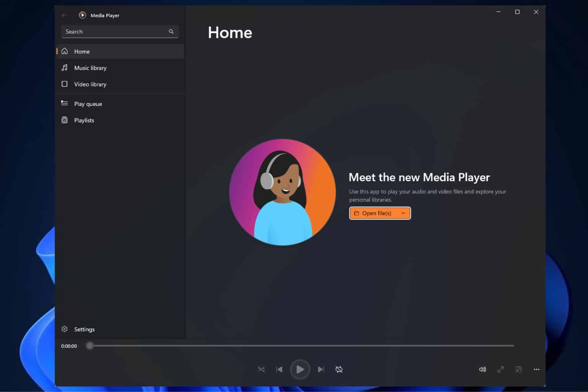Click the headphones avatar illustration

click(283, 192)
